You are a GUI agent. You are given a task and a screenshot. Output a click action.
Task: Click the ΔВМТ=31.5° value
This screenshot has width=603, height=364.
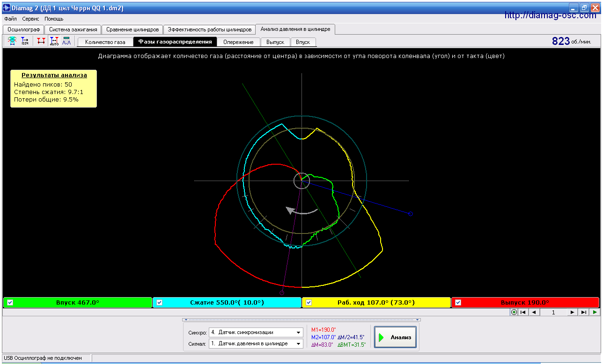point(351,344)
